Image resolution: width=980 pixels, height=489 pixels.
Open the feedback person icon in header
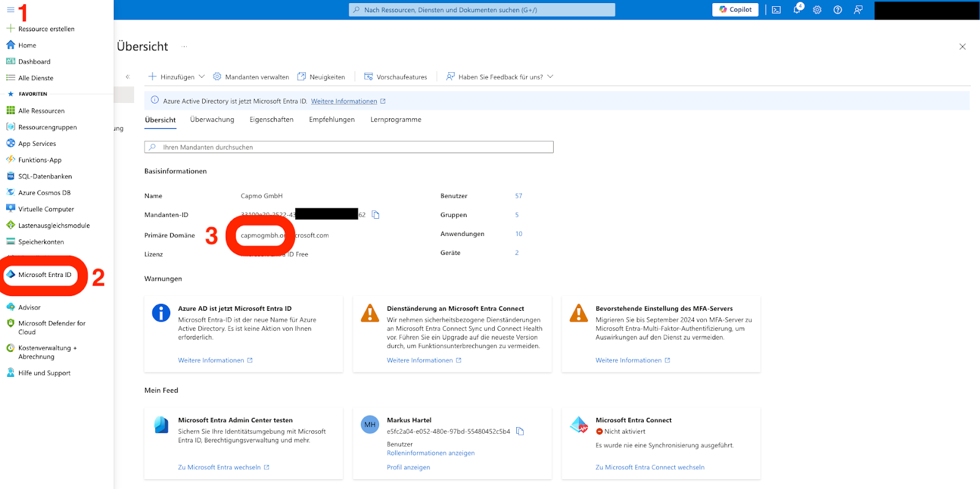[858, 10]
